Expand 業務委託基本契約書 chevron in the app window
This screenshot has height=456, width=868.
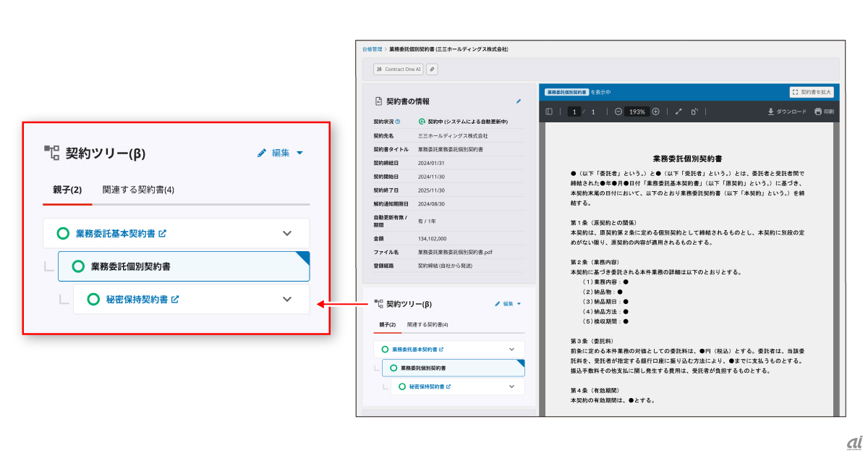(512, 349)
